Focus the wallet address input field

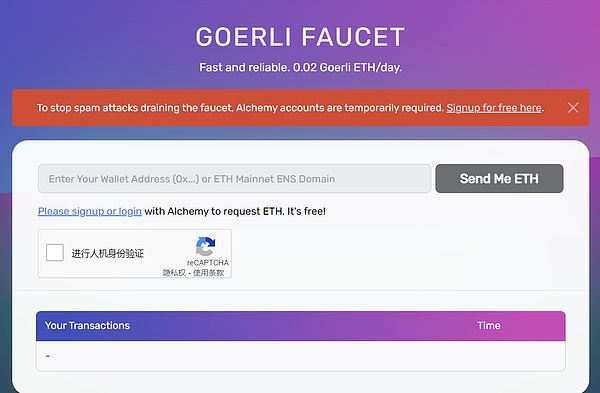pos(234,179)
